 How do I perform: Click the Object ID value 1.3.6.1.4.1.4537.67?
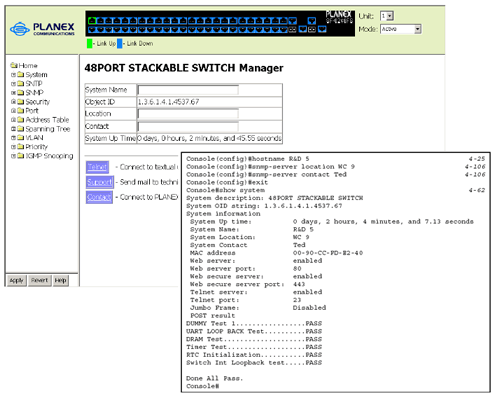click(x=168, y=102)
